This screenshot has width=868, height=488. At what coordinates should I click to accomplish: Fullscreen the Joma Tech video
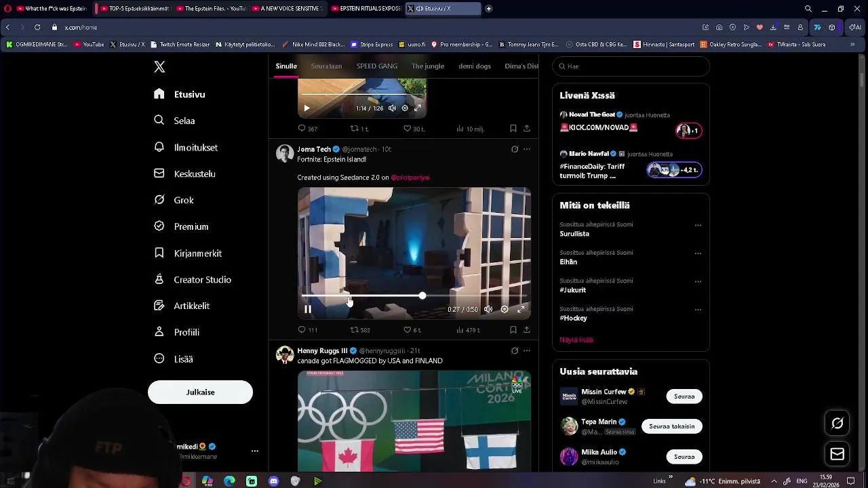(x=521, y=309)
